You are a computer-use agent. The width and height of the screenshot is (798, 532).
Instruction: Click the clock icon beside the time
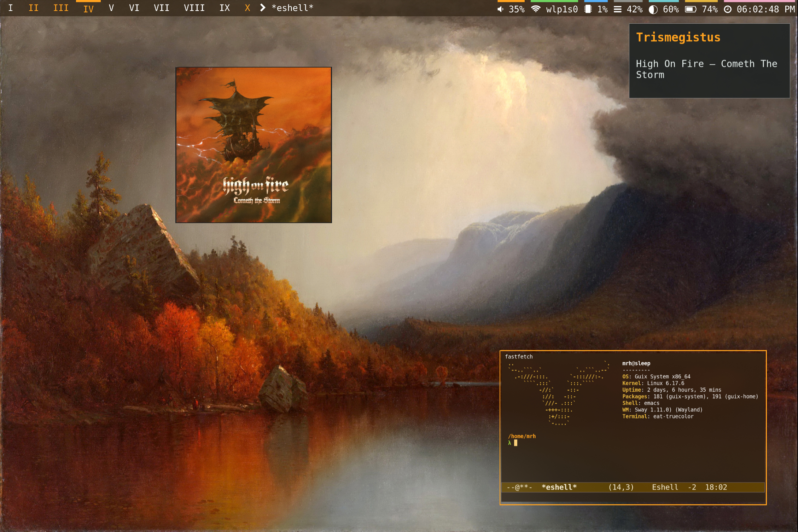[x=728, y=9]
